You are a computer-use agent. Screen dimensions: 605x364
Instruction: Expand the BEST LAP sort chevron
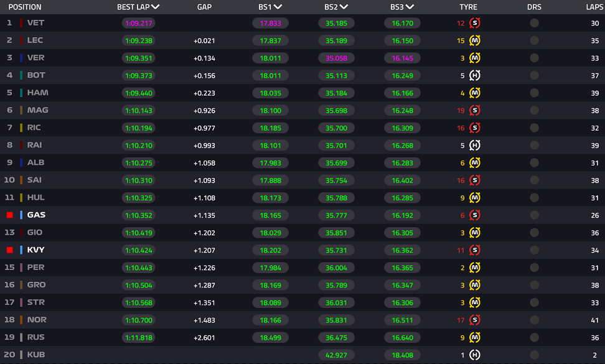[x=155, y=7]
